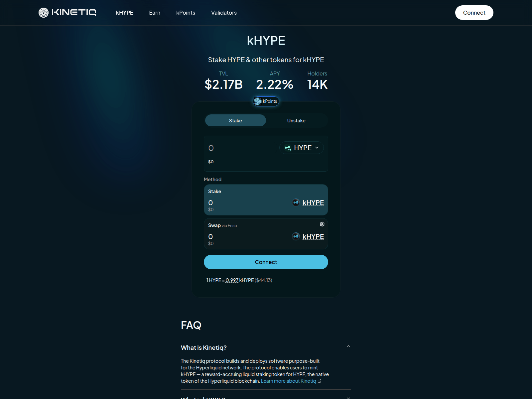Click the What is Kinetiq? question heading

(x=204, y=347)
